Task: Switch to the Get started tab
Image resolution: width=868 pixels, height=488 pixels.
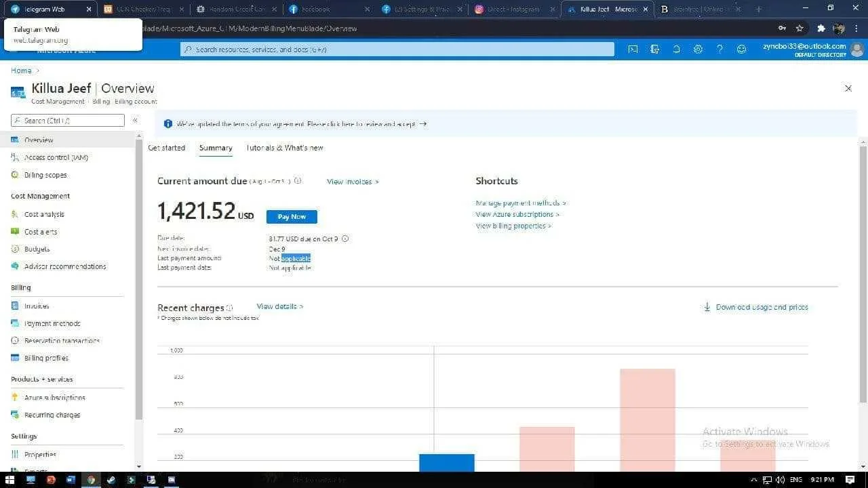Action: point(166,148)
